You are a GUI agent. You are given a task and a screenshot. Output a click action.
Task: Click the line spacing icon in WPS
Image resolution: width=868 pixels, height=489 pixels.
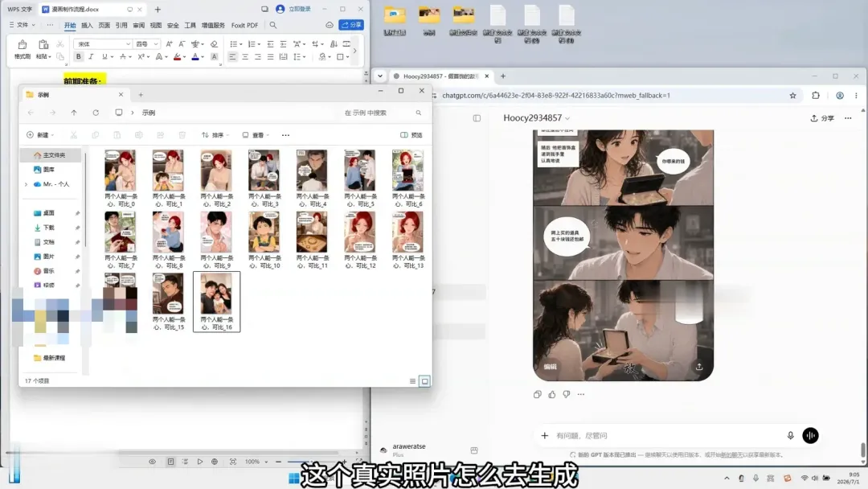pyautogui.click(x=297, y=56)
